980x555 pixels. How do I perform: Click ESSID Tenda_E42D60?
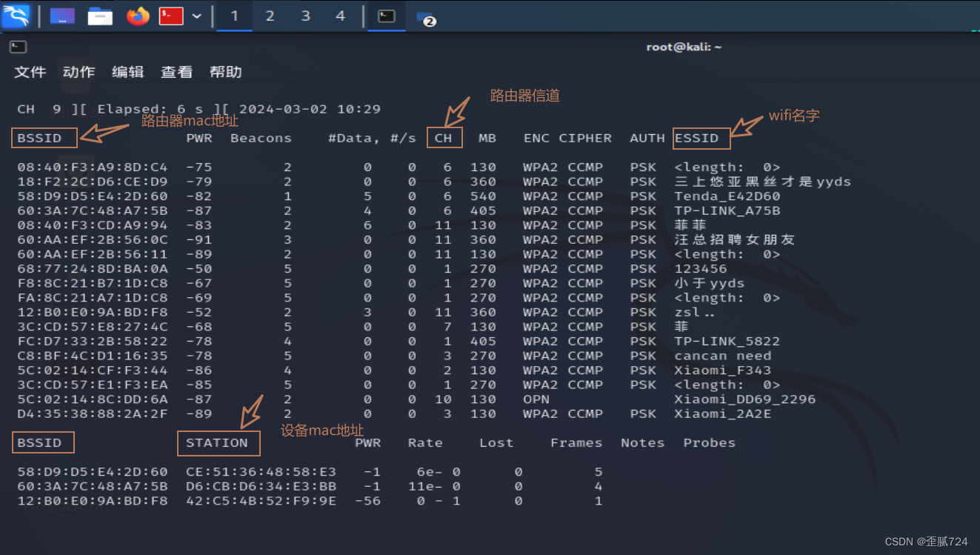point(727,196)
